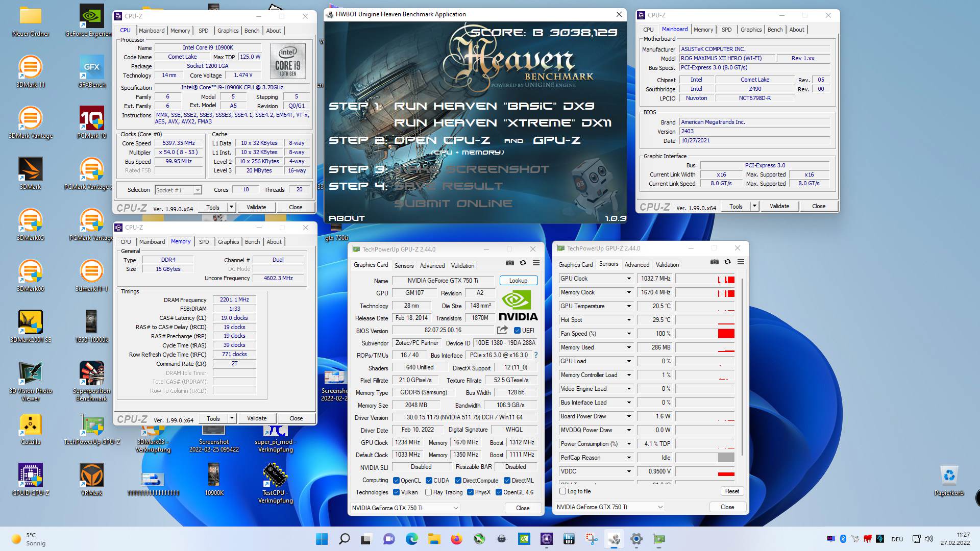This screenshot has height=551, width=980.
Task: Click camera icon in GPU-Z Sensors window
Action: coord(714,262)
